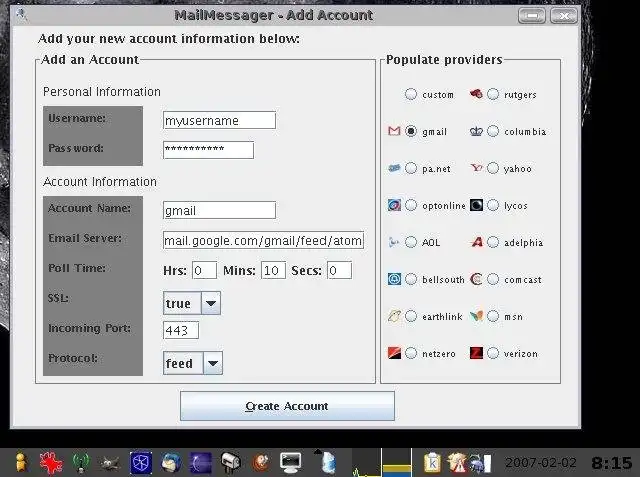640x477 pixels.
Task: Click the green wireless antenna taskbar icon
Action: (x=81, y=463)
